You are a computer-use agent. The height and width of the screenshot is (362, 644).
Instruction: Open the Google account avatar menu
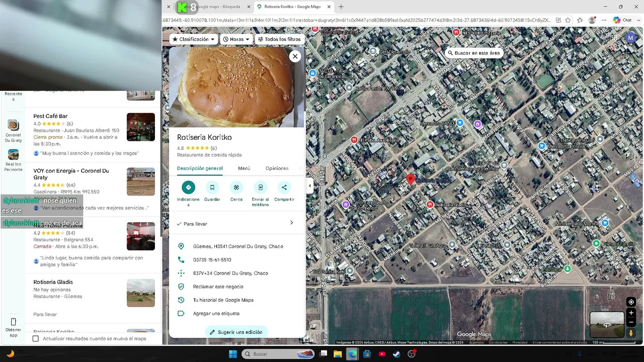[630, 38]
